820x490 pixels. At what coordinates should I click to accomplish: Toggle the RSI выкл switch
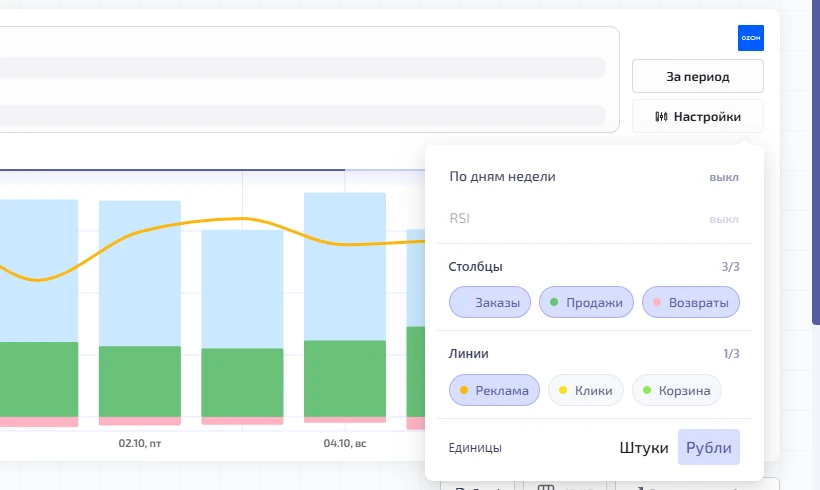point(724,219)
